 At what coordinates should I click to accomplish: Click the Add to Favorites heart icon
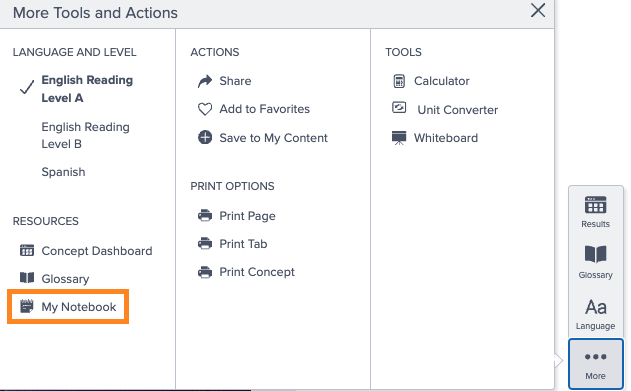205,109
